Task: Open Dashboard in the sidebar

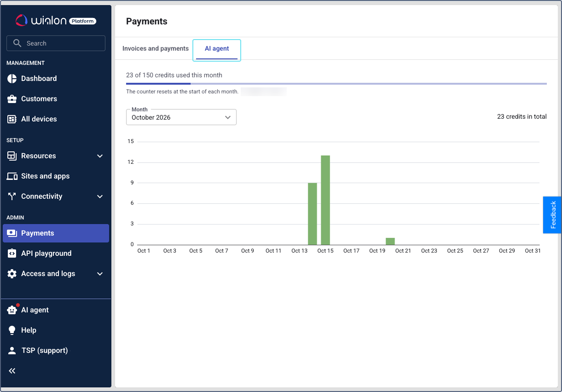Action: click(x=56, y=79)
